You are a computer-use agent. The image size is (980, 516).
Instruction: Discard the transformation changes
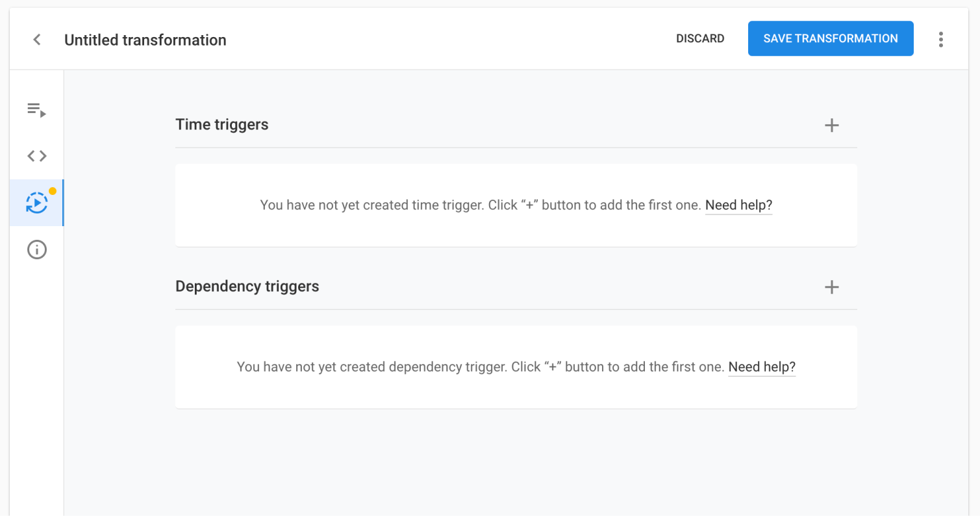(700, 39)
